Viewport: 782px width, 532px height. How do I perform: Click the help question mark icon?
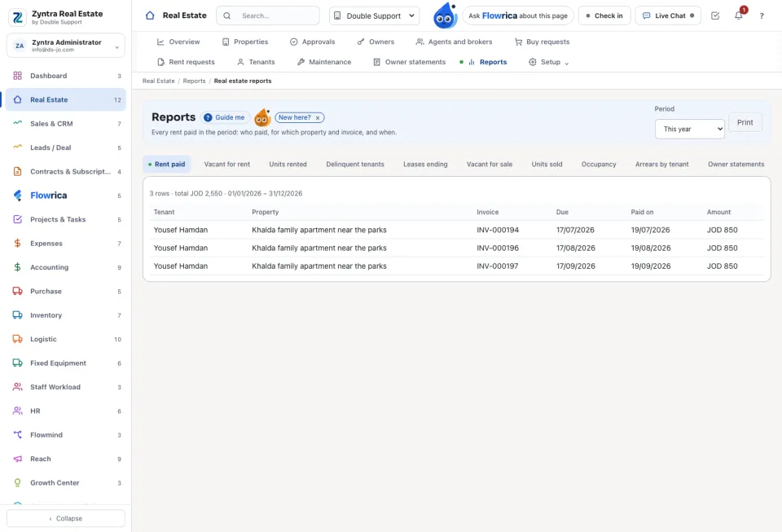[x=762, y=16]
